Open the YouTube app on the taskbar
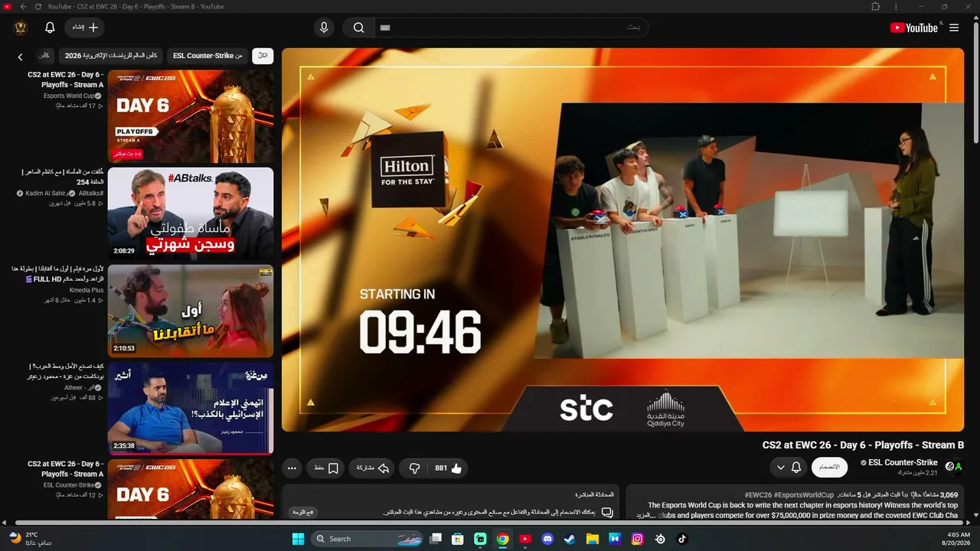This screenshot has width=980, height=551. tap(525, 539)
